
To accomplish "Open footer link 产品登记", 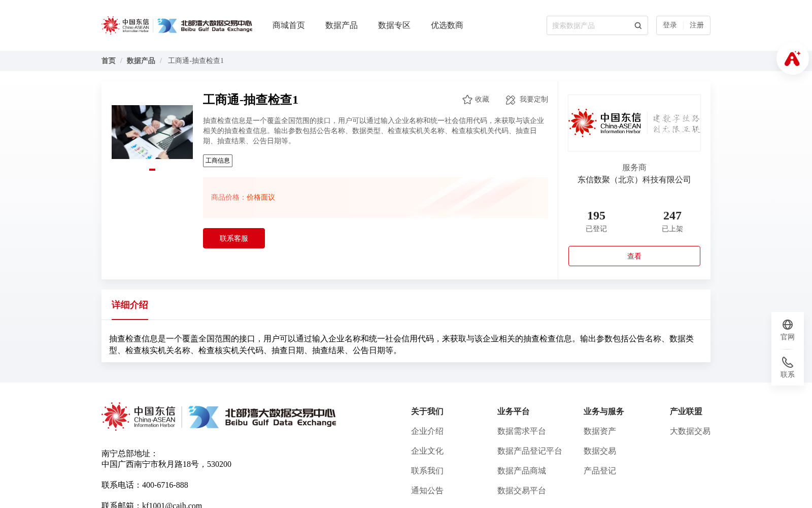I will click(x=600, y=471).
